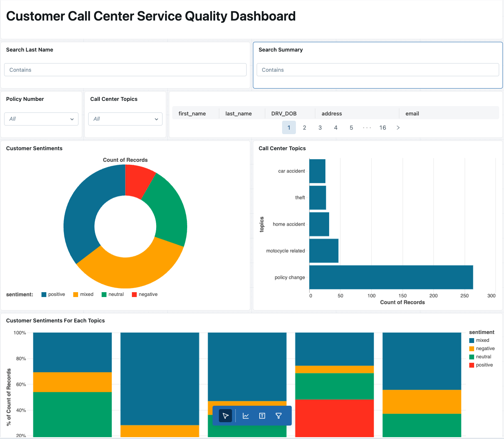This screenshot has height=439, width=504.
Task: Click the 'home accident' axis label
Action: tap(289, 224)
